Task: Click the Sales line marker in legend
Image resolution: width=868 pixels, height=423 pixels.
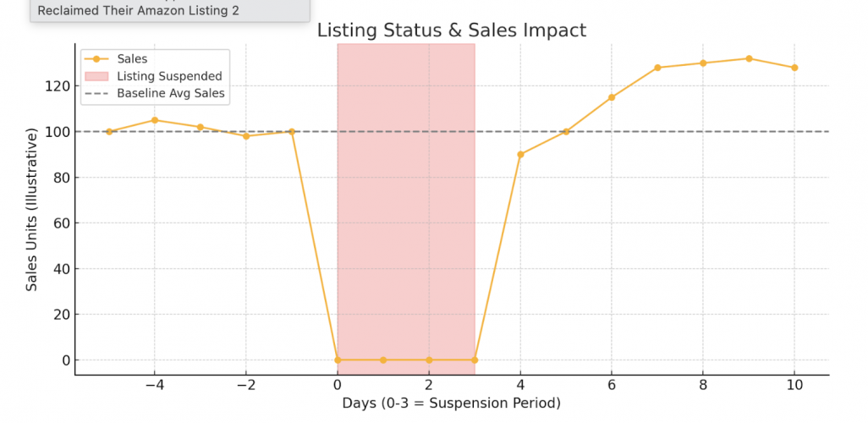Action: pos(96,59)
